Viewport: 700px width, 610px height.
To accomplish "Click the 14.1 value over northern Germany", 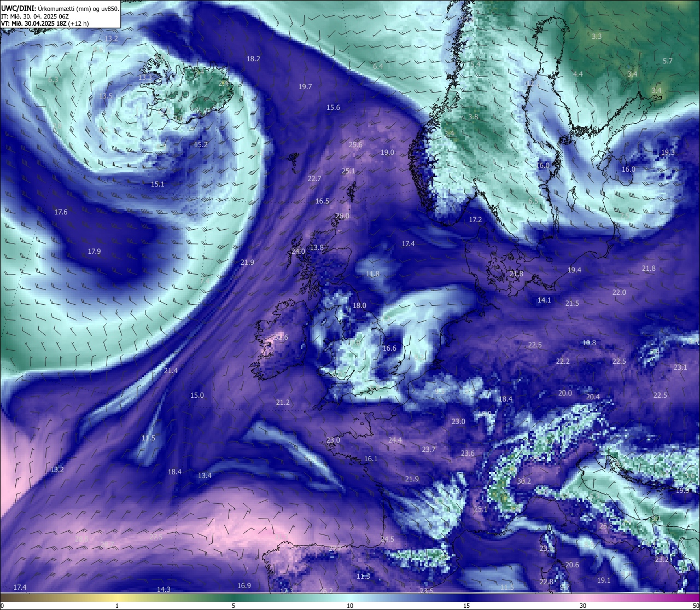I will 544,300.
